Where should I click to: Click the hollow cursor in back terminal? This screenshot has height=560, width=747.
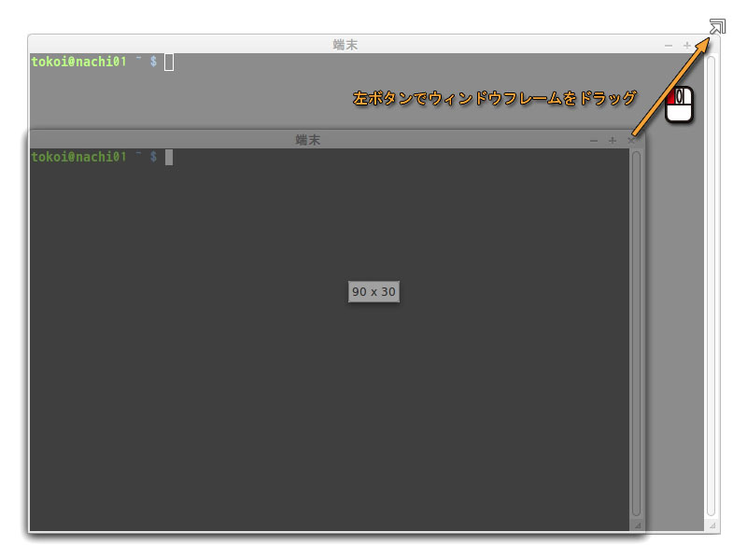(169, 62)
